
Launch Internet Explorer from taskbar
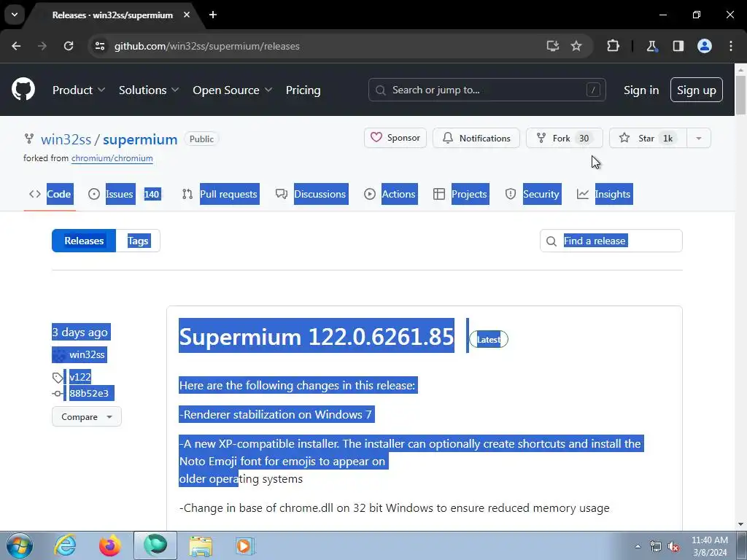(x=65, y=545)
